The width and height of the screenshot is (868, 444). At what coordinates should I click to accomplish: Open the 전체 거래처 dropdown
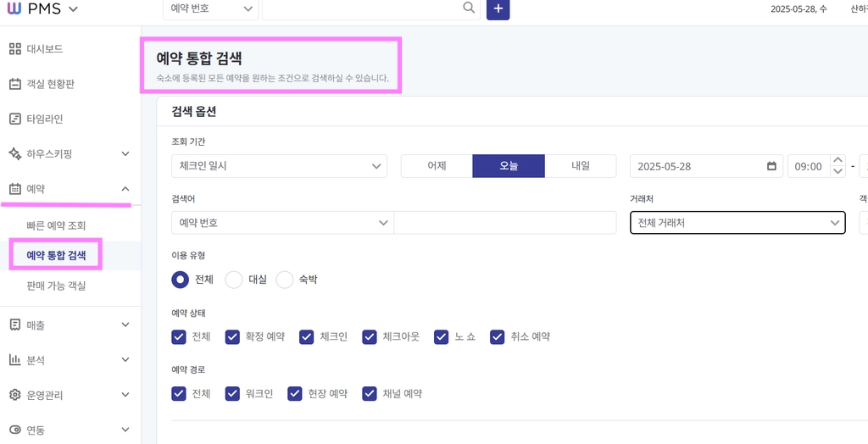738,223
